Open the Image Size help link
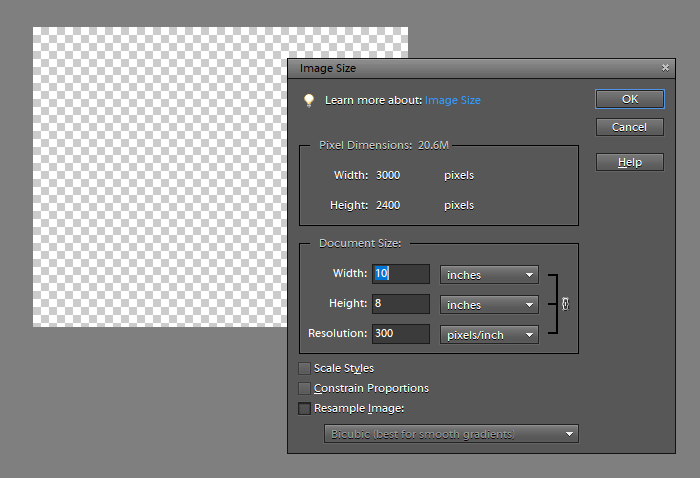Screen dimensions: 700x478 pyautogui.click(x=452, y=100)
